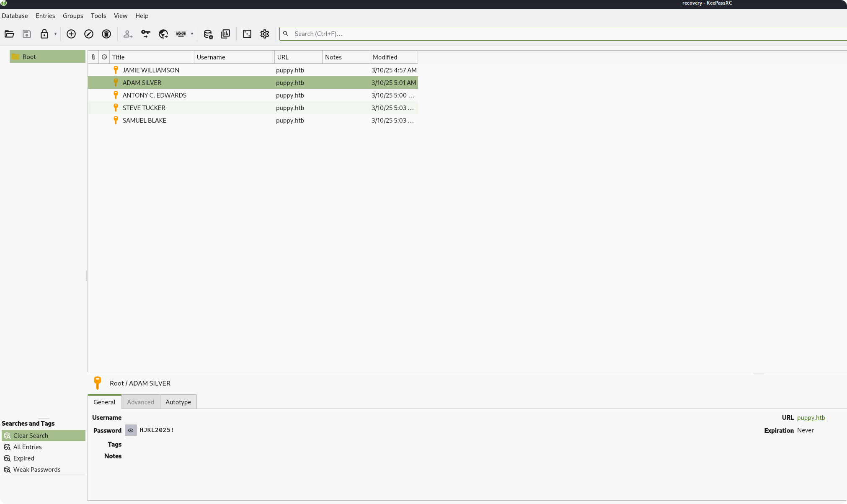847x504 pixels.
Task: Open database settings icon
Action: pos(208,34)
